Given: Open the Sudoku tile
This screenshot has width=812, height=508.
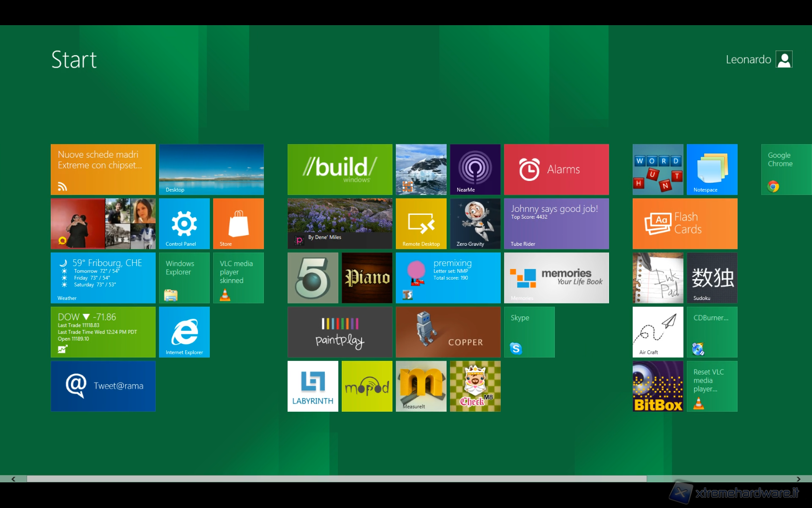Looking at the screenshot, I should tap(711, 278).
